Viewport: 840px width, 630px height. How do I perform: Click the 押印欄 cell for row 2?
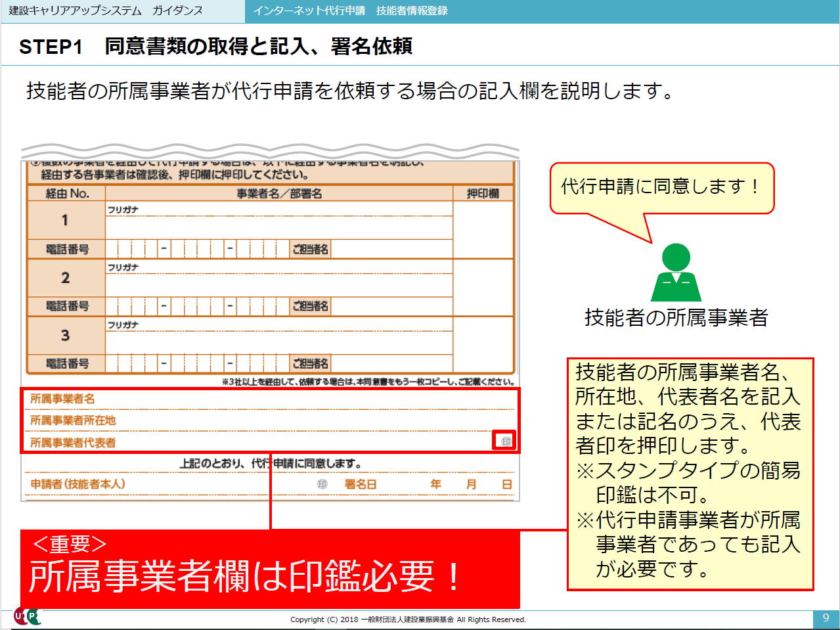[x=483, y=287]
